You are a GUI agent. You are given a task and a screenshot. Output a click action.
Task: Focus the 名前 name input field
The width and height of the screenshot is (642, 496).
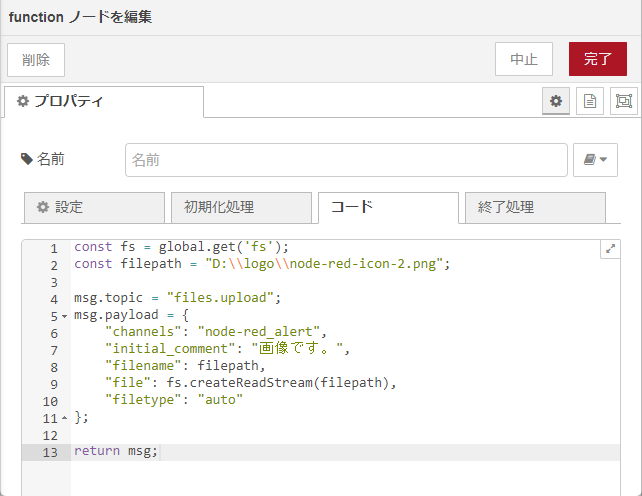click(346, 160)
